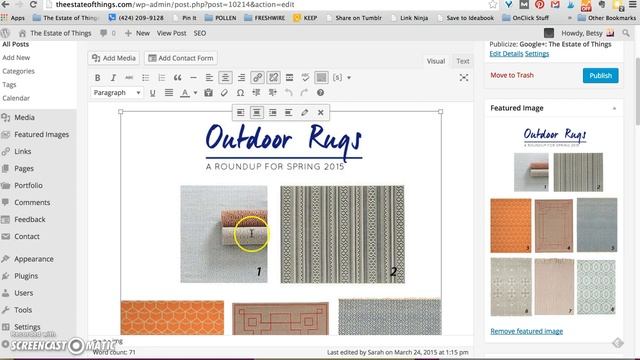Align text left in the main toolbar
Viewport: 640px width, 360px height.
point(209,78)
